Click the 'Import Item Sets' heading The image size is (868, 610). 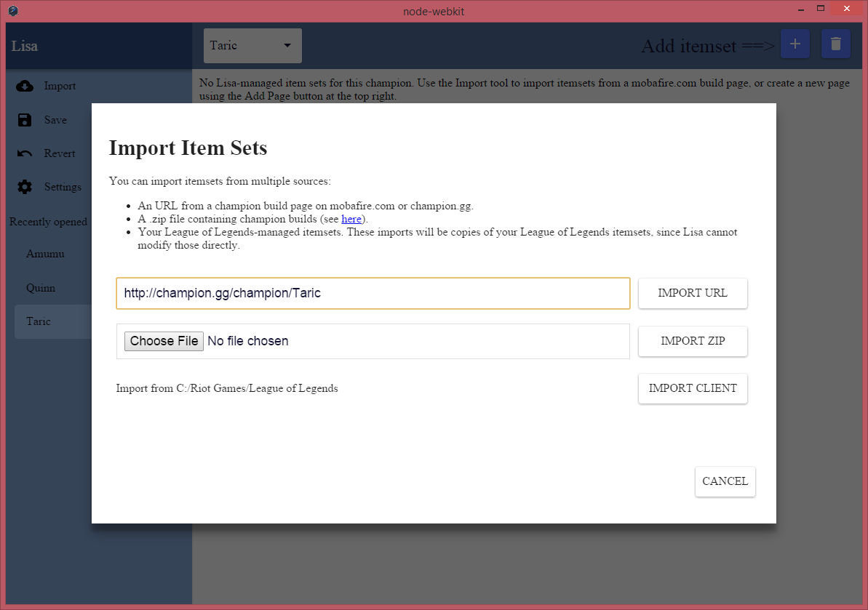[x=188, y=148]
